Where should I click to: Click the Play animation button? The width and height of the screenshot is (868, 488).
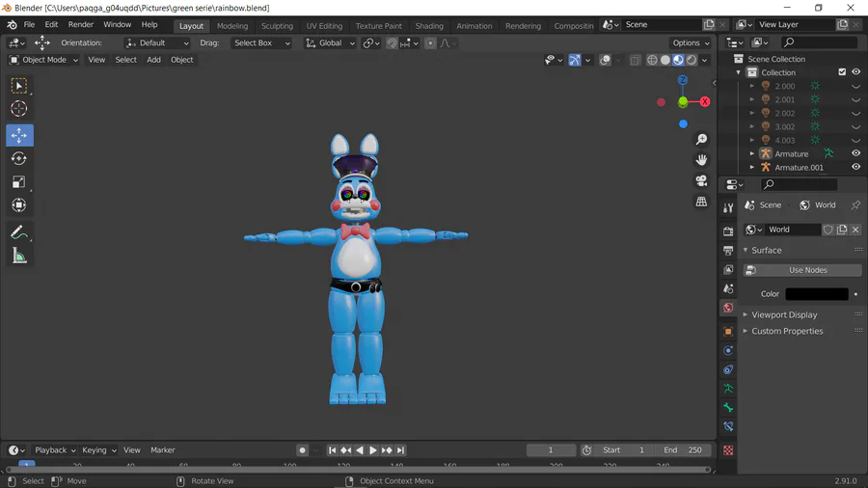pos(373,450)
